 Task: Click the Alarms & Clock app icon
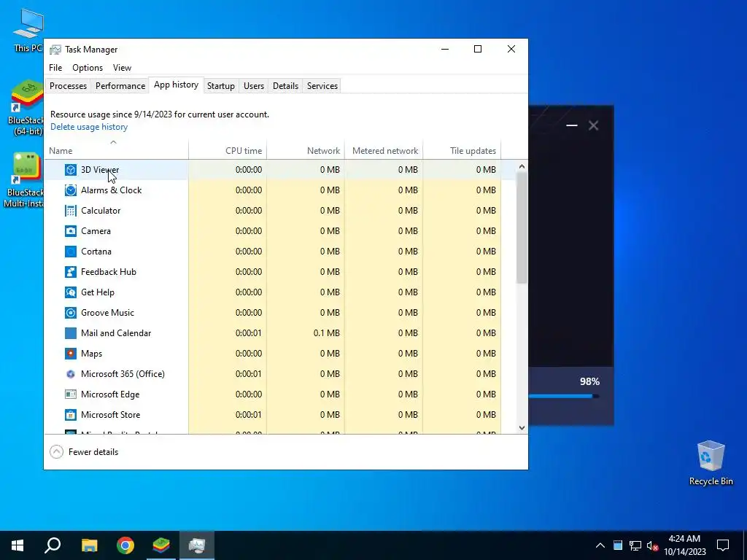71,190
